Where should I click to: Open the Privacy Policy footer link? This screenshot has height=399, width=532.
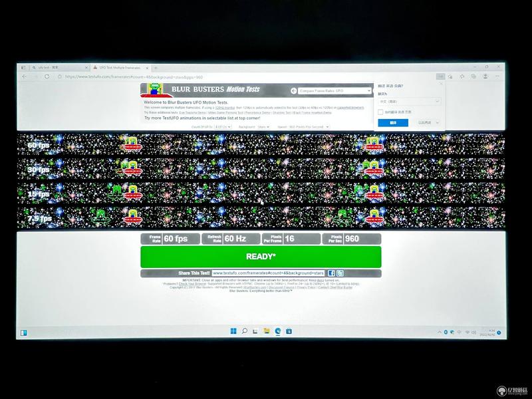coord(307,287)
